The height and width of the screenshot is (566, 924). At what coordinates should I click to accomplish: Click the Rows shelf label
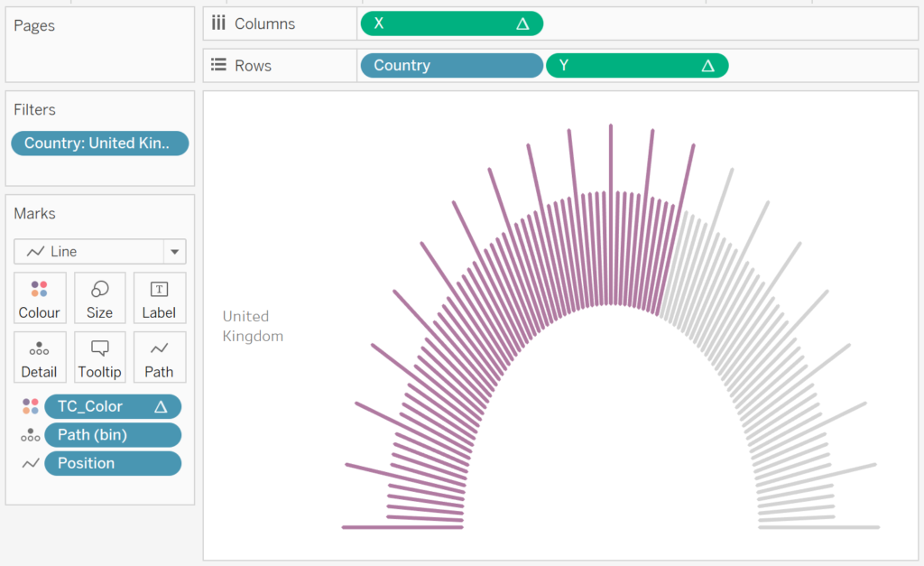[x=253, y=65]
